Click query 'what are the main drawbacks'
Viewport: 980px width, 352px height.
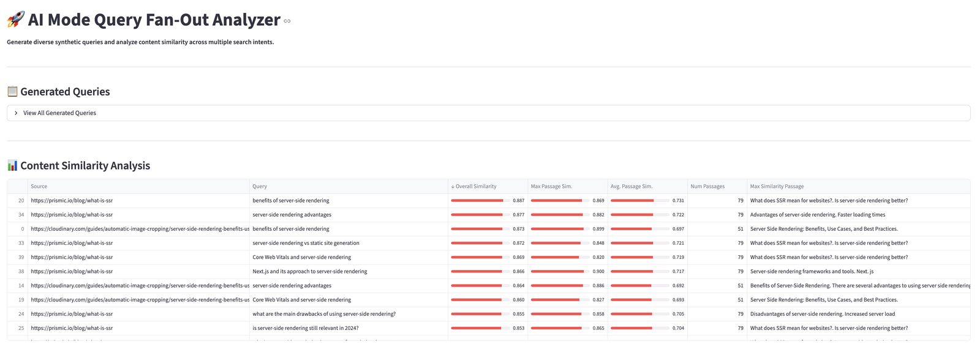point(324,314)
